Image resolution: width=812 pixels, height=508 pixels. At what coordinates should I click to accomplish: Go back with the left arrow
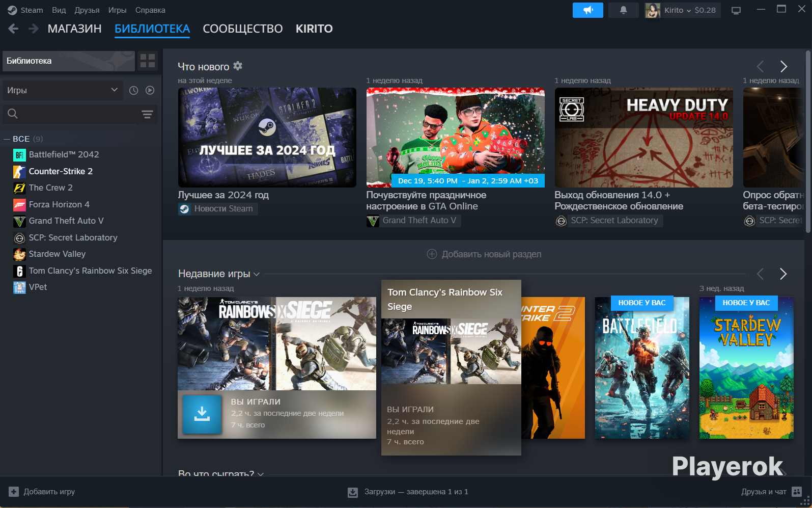point(14,29)
